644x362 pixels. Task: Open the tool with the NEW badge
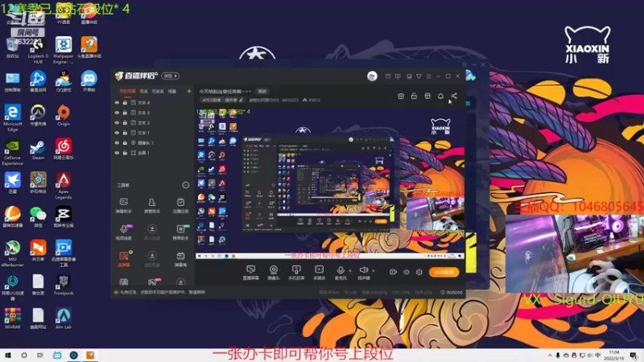point(180,232)
